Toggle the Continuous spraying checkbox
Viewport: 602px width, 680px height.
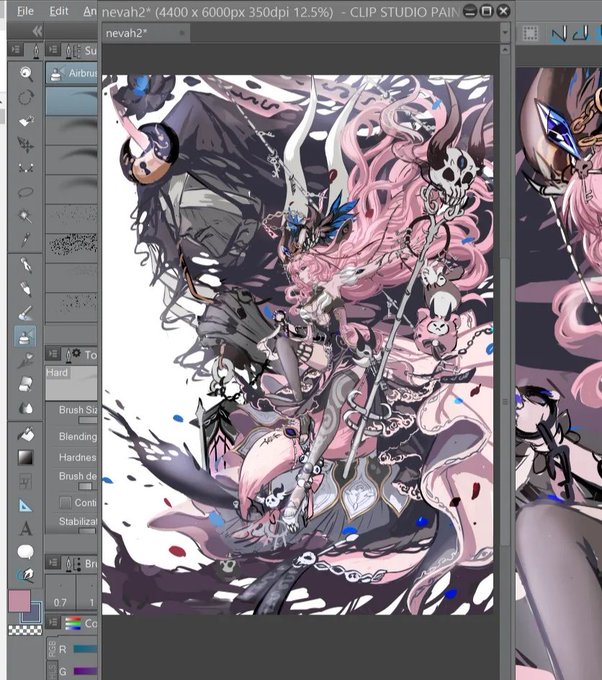tap(65, 503)
